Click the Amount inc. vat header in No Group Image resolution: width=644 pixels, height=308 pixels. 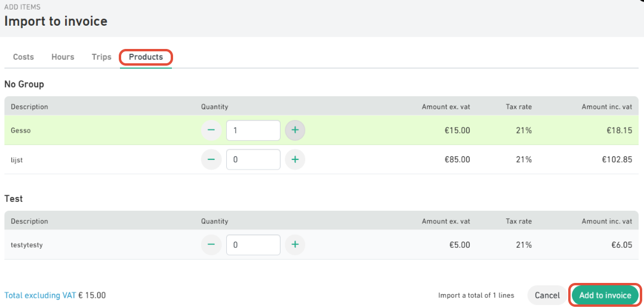(606, 107)
